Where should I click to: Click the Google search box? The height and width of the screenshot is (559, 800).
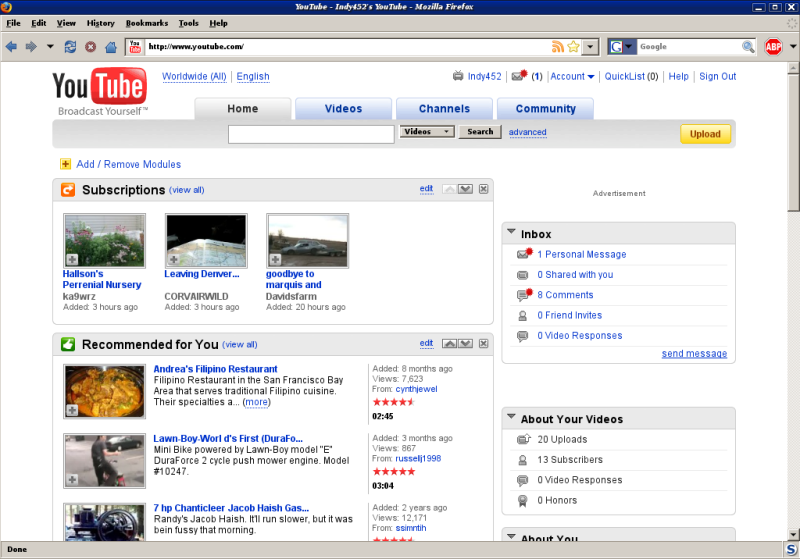pyautogui.click(x=689, y=47)
